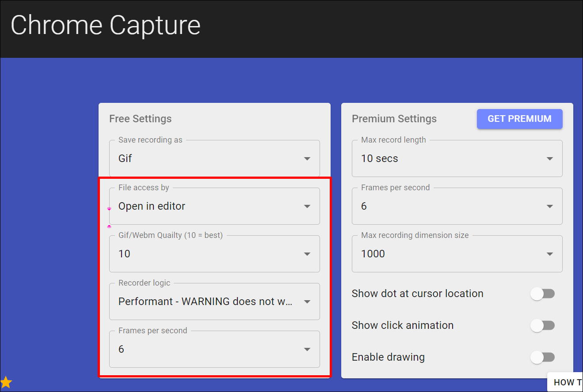This screenshot has width=583, height=392.
Task: Enable the Show click animation switch
Action: pos(542,325)
